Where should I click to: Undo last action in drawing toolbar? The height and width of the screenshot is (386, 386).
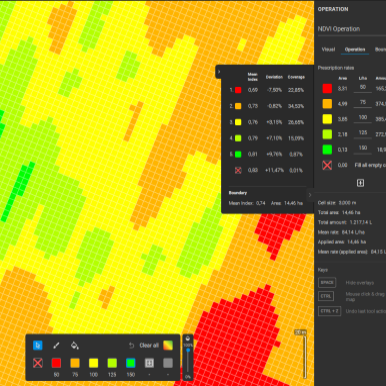[131, 345]
